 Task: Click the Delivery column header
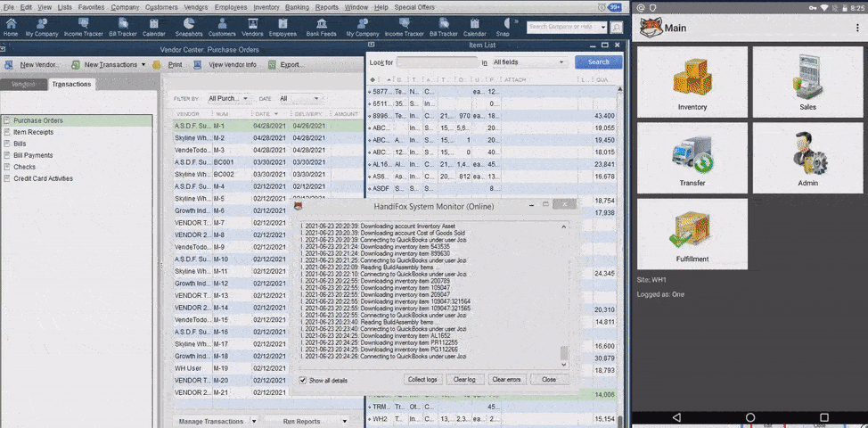310,114
